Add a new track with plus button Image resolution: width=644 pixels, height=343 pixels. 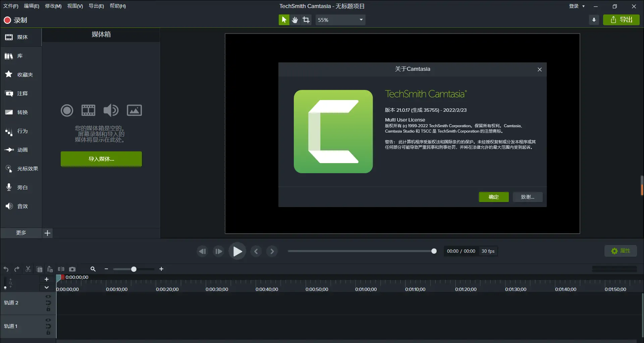(47, 279)
